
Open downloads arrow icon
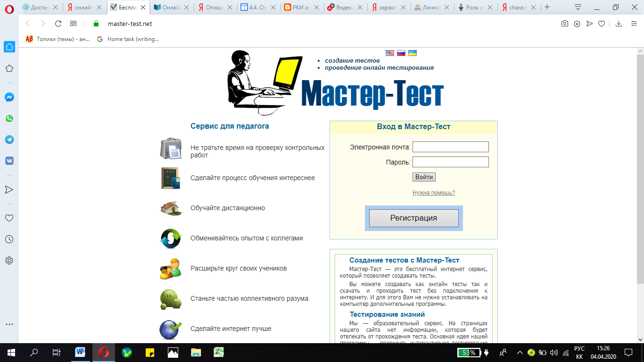tap(619, 24)
